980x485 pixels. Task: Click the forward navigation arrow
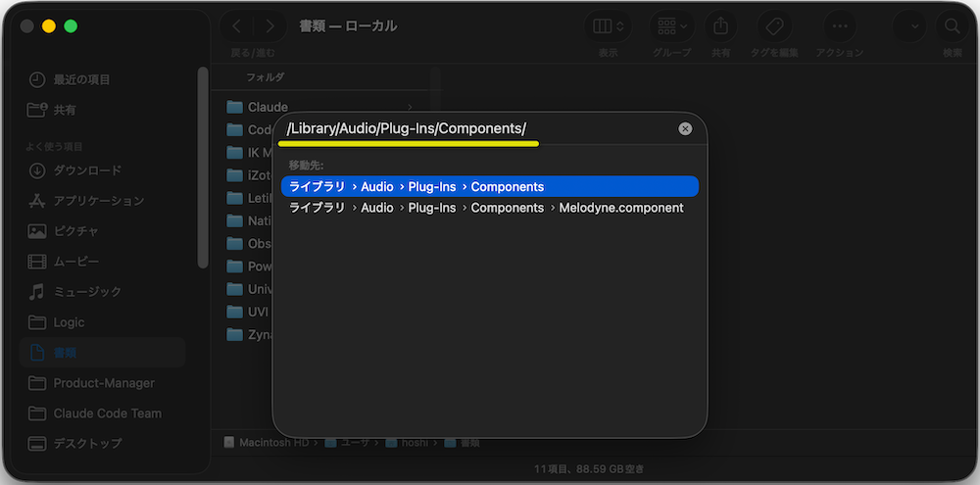[x=270, y=26]
